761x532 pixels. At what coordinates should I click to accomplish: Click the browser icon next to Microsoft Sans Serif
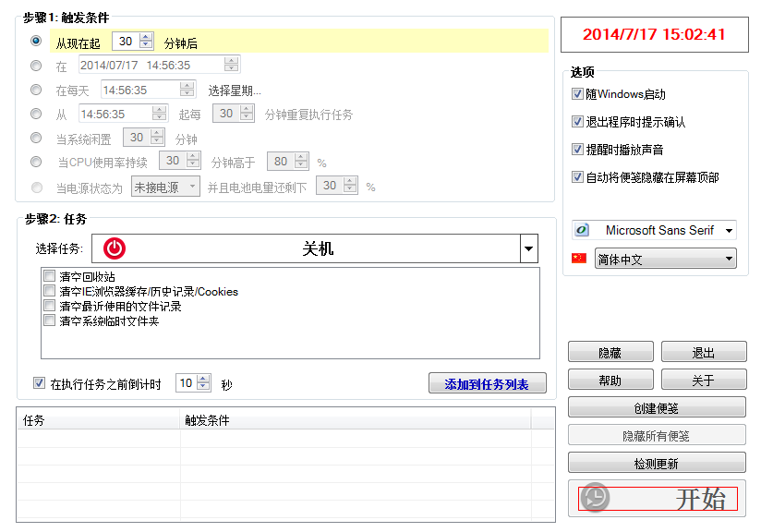pos(582,229)
